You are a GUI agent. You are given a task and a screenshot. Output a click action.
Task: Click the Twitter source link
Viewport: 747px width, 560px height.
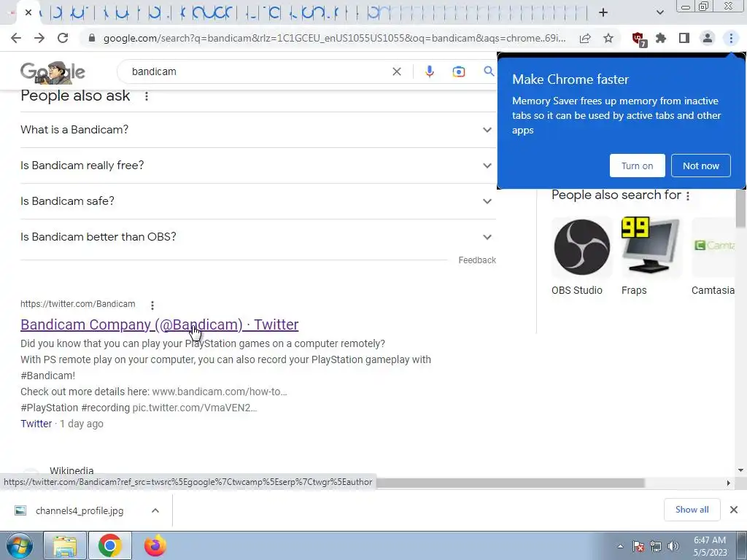(36, 424)
